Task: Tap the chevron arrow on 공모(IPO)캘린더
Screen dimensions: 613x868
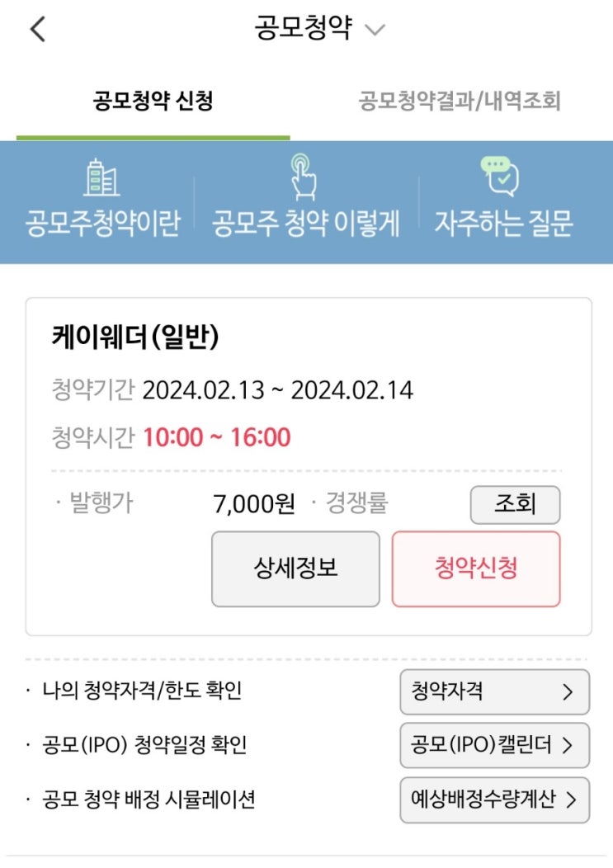Action: [568, 745]
